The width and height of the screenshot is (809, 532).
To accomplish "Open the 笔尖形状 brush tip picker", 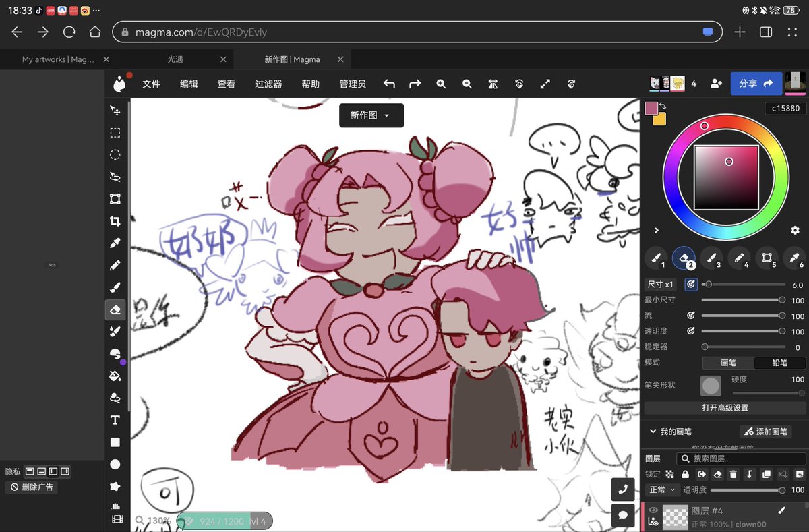I will point(711,386).
